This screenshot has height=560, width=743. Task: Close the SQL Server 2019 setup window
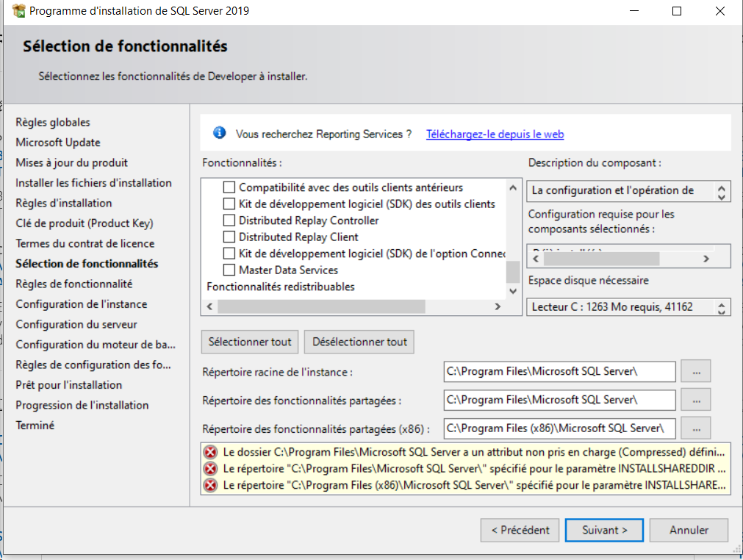720,11
